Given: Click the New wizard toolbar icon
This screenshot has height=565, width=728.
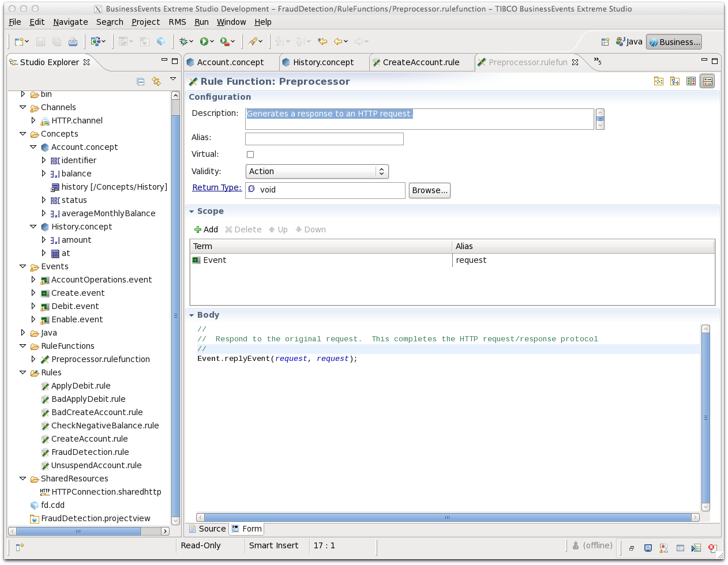Looking at the screenshot, I should coord(20,42).
